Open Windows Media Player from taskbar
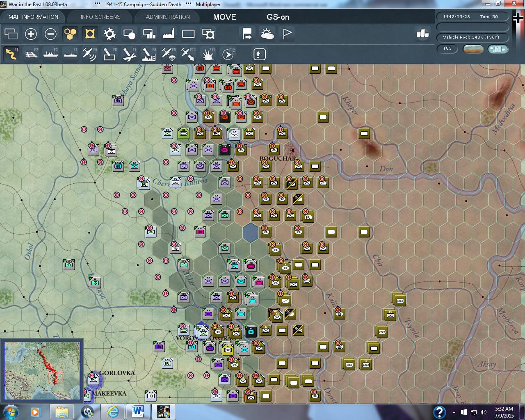The image size is (525, 420). 35,412
